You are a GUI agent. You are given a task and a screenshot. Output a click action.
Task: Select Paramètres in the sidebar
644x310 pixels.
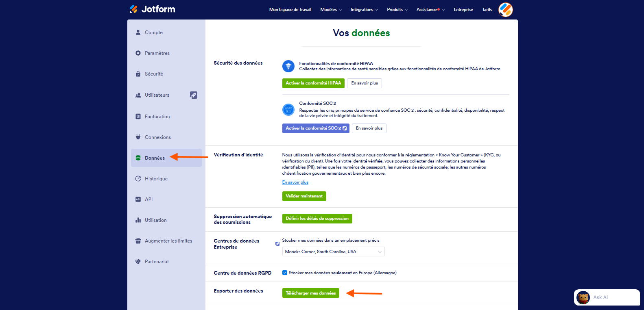click(166, 53)
